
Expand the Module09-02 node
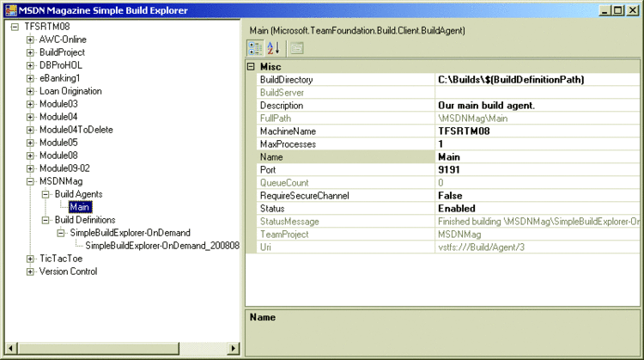click(30, 168)
